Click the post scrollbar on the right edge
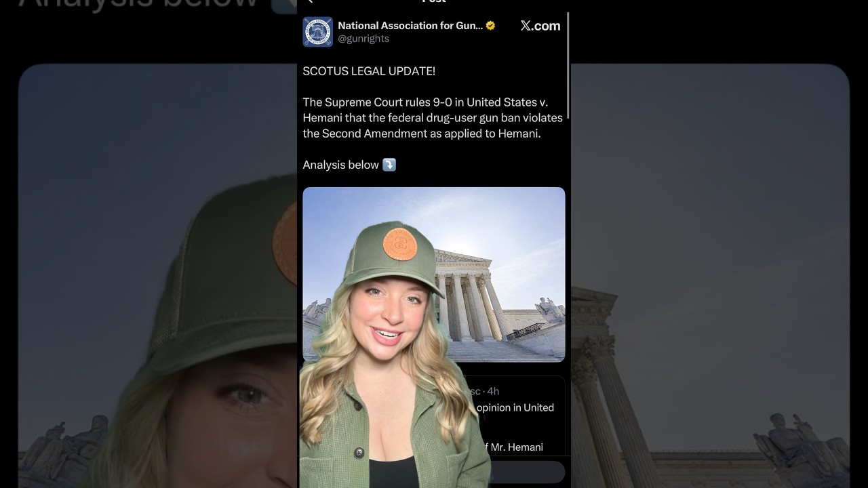The height and width of the screenshot is (488, 868). (x=568, y=66)
